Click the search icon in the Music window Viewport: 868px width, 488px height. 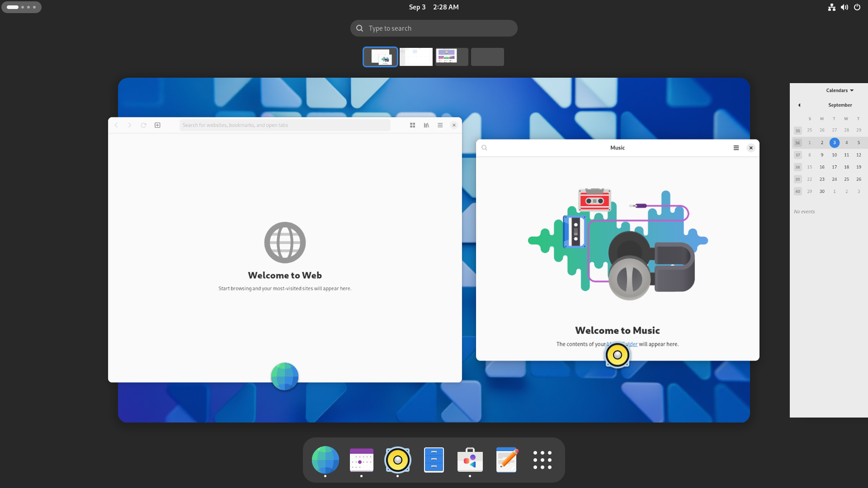pos(484,148)
